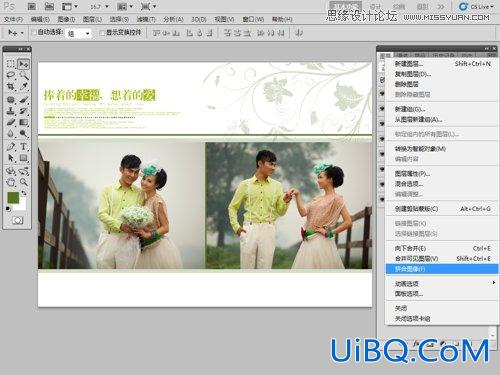
Task: Select the Brush tool
Action: click(x=23, y=100)
